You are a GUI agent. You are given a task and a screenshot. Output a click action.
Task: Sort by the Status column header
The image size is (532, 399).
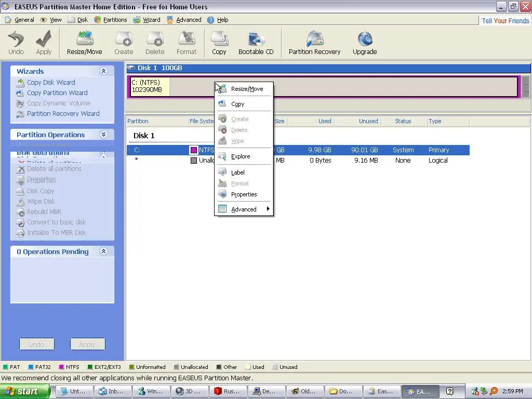(x=403, y=121)
